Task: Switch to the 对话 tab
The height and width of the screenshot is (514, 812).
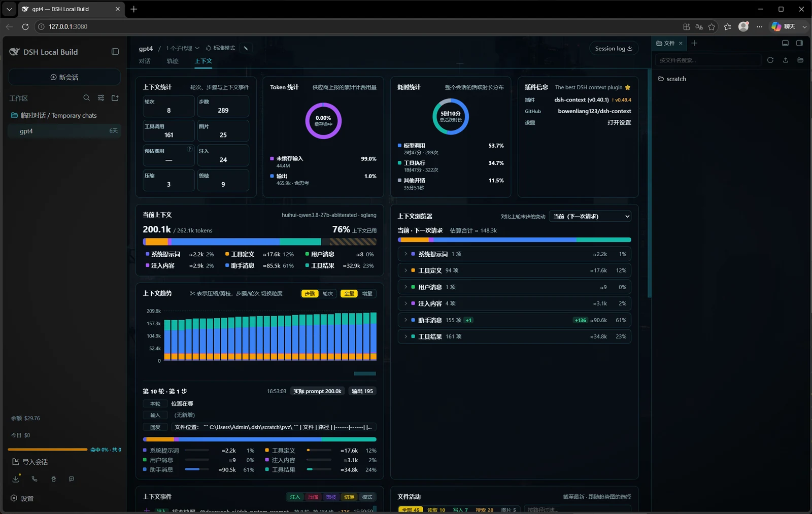Action: pos(145,61)
